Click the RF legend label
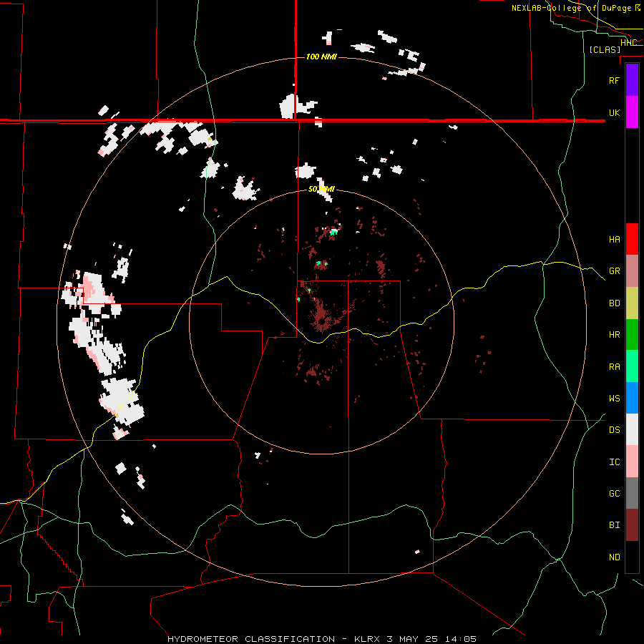Screen dimensions: 644x644 (614, 80)
